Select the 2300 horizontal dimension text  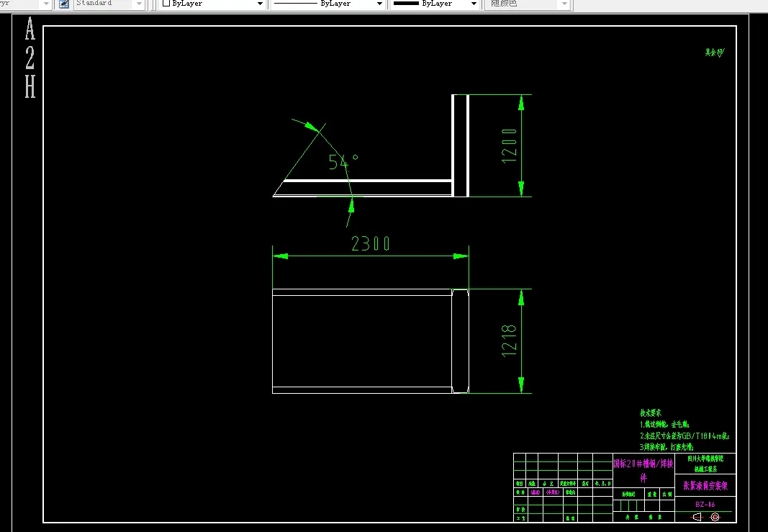(370, 243)
